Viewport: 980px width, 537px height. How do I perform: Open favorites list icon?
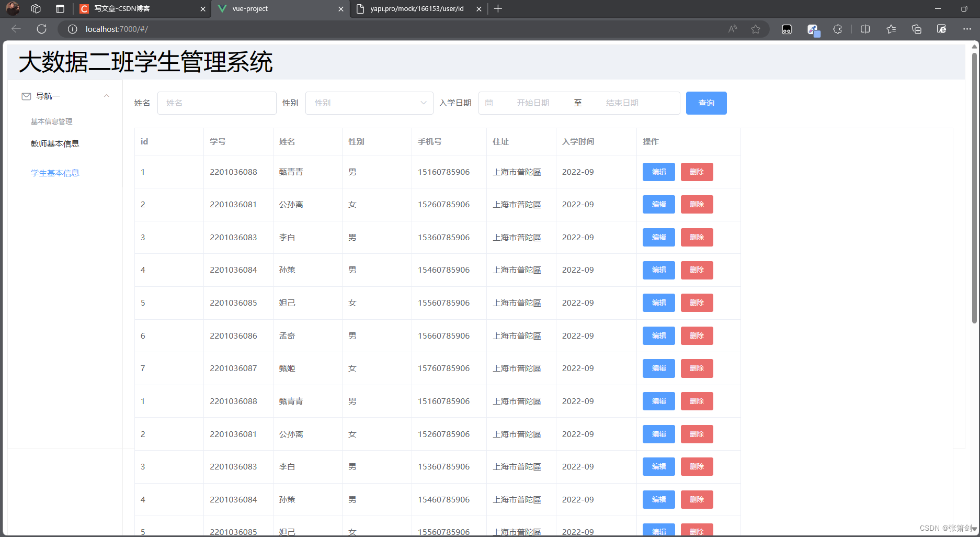pyautogui.click(x=891, y=29)
